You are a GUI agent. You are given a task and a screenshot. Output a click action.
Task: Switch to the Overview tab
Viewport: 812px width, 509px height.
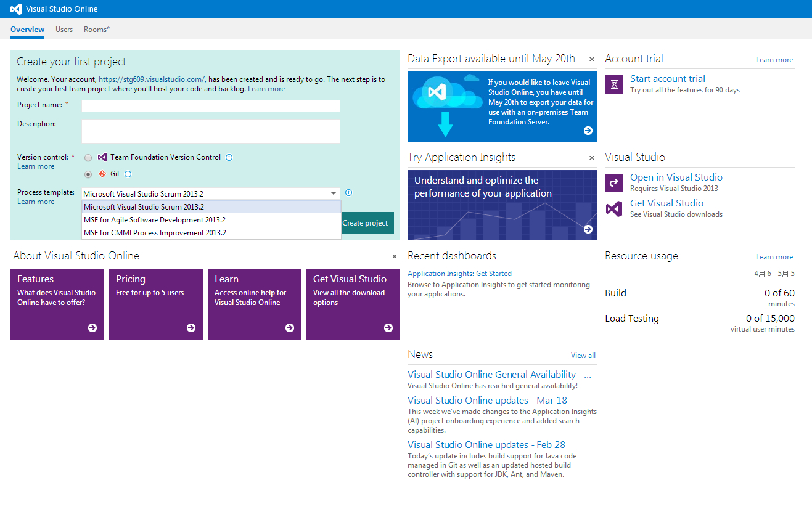pyautogui.click(x=27, y=30)
